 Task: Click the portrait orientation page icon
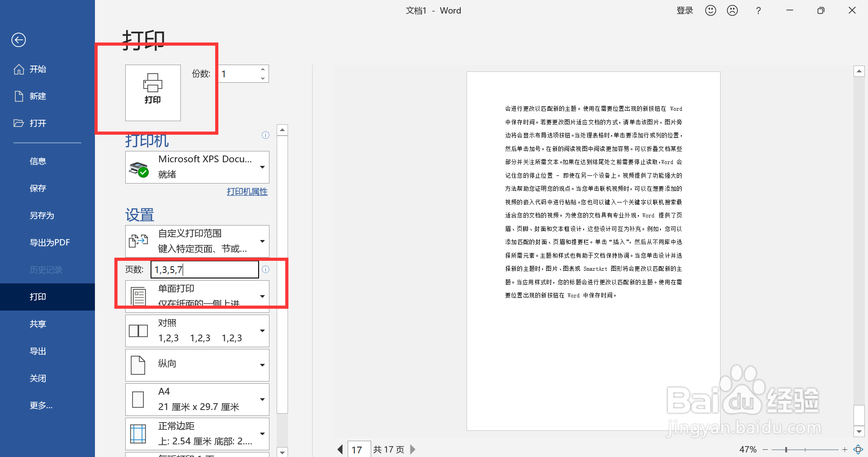pyautogui.click(x=138, y=364)
